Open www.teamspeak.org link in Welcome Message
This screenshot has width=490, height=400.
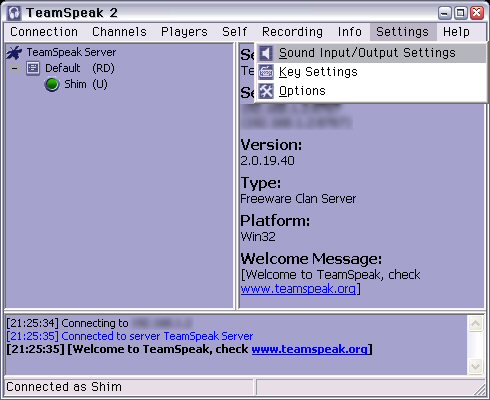click(x=298, y=289)
